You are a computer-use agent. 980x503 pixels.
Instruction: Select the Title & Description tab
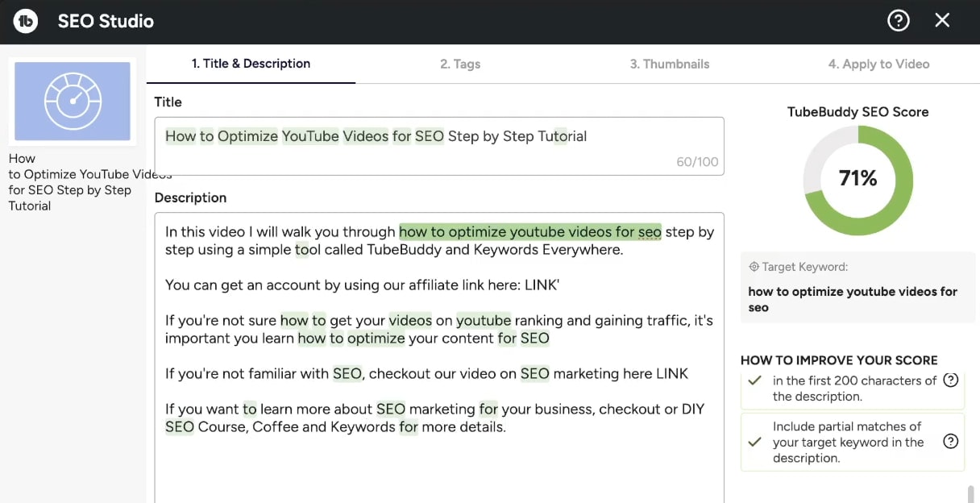[251, 64]
